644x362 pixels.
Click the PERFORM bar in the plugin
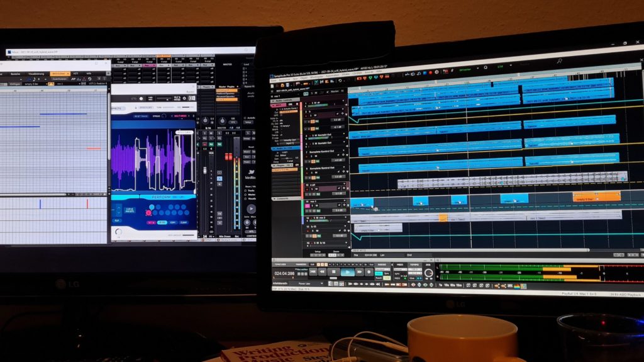tap(167, 197)
